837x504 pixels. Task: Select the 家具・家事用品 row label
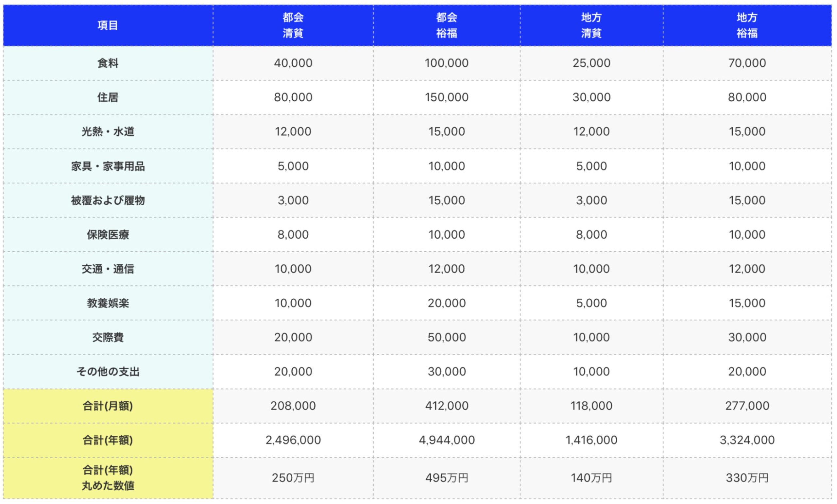(108, 166)
